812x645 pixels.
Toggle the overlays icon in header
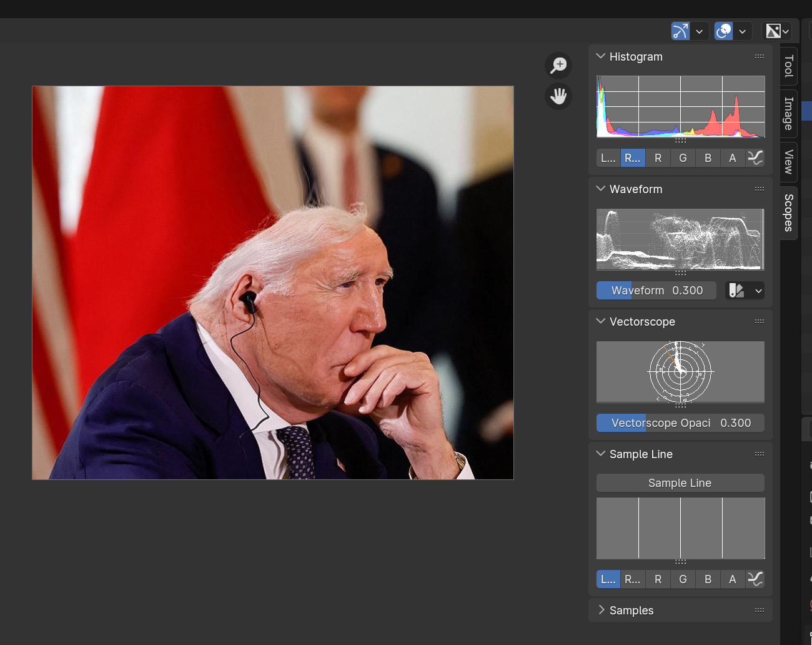click(723, 31)
